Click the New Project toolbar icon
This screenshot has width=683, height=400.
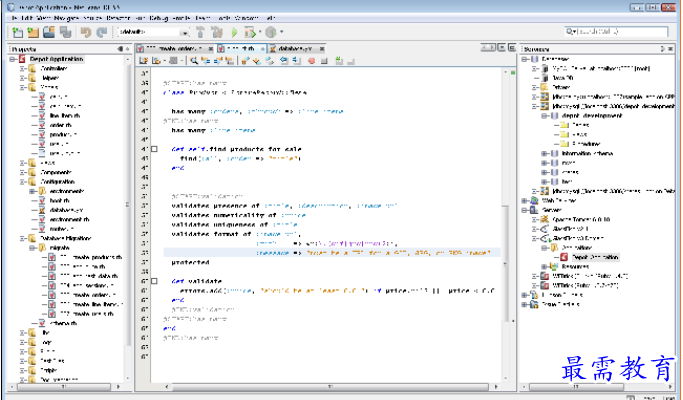(32, 32)
